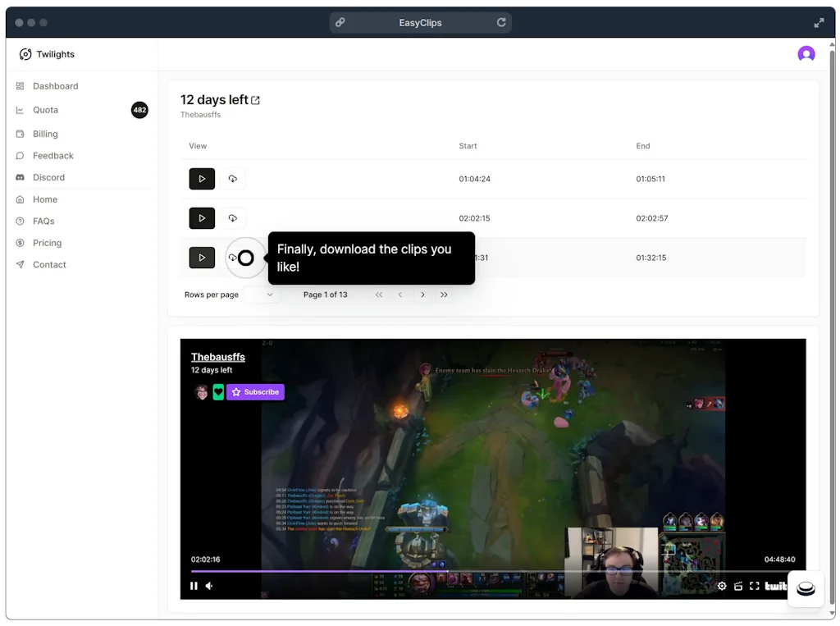Open the 12 days left external link
Viewport: 840px width, 626px height.
tap(255, 99)
